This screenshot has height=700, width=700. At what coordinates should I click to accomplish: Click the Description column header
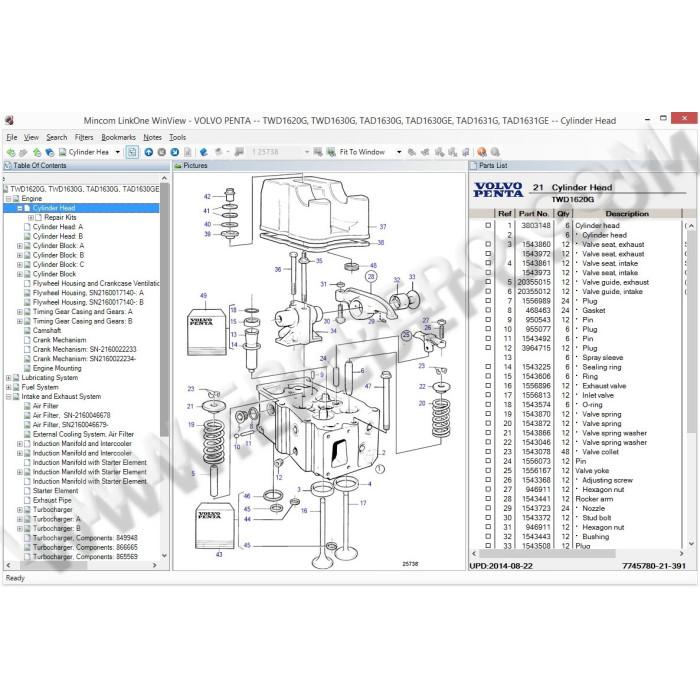[627, 213]
